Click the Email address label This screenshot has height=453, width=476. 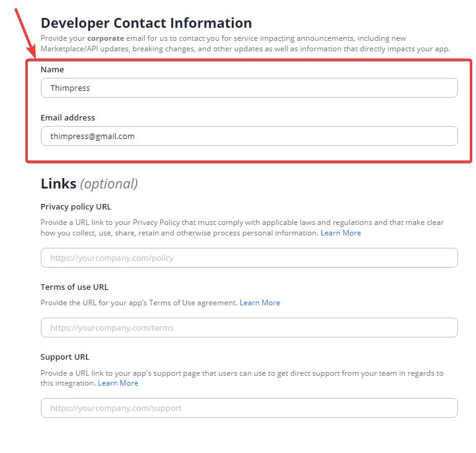coord(68,117)
